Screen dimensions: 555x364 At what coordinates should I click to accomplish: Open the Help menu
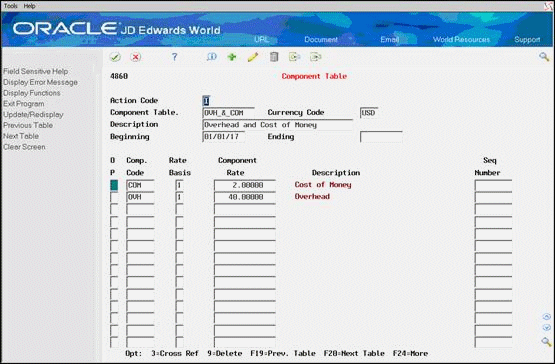coord(29,6)
